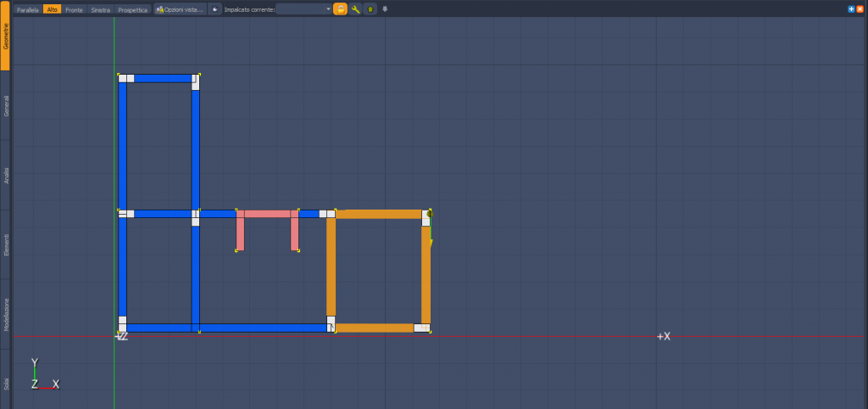The image size is (868, 409).
Task: Click the green up-arrow level icon
Action: coord(370,9)
